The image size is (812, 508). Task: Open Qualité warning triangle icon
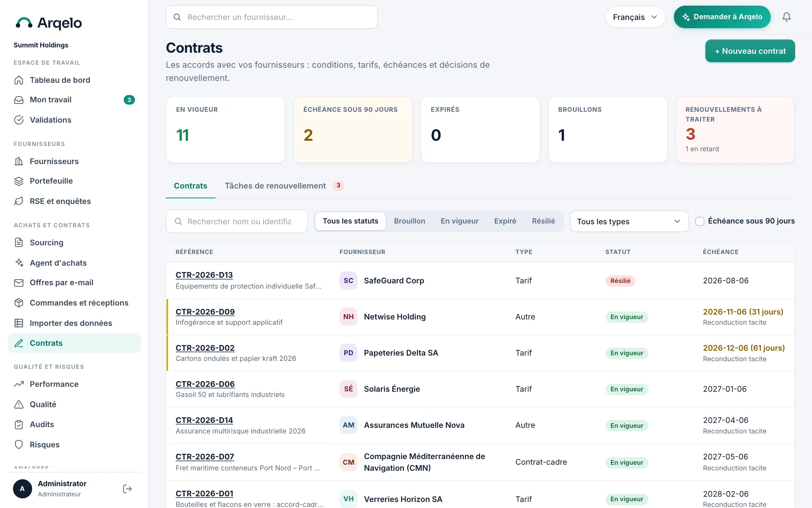pyautogui.click(x=19, y=405)
